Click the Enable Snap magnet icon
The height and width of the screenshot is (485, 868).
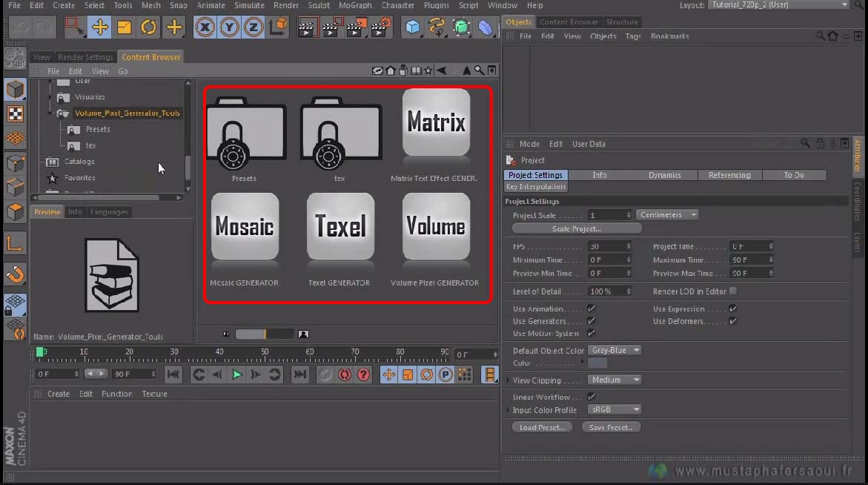click(15, 274)
